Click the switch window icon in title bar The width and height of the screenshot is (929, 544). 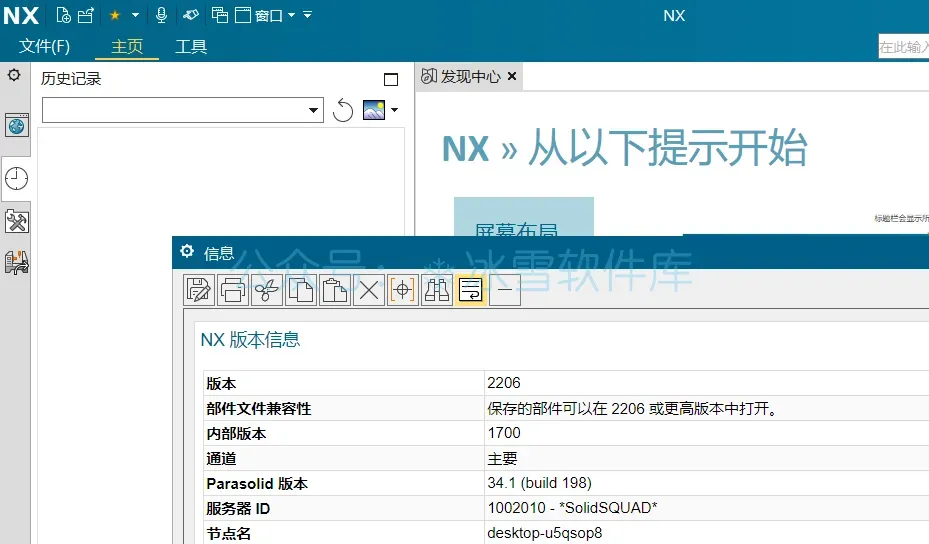[x=220, y=15]
